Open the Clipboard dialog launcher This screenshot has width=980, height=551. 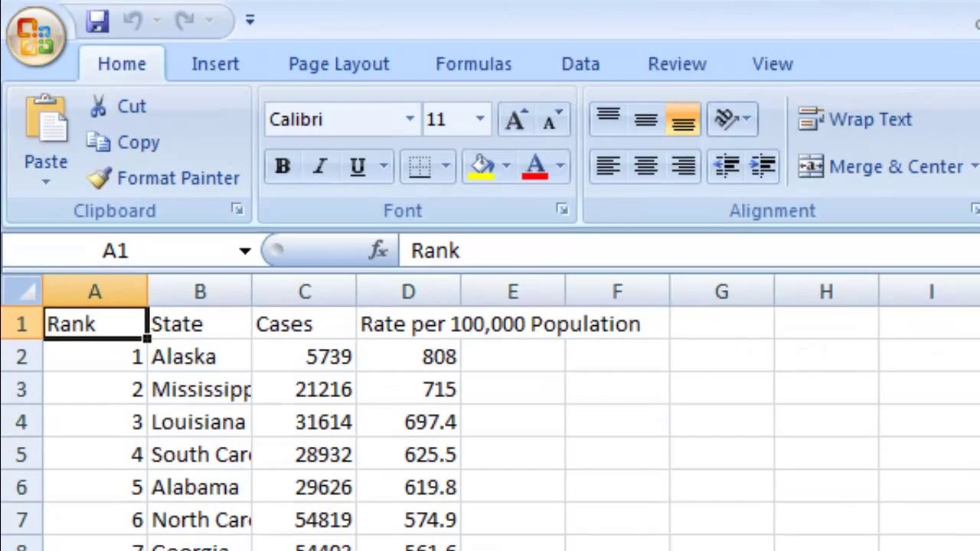pyautogui.click(x=237, y=210)
